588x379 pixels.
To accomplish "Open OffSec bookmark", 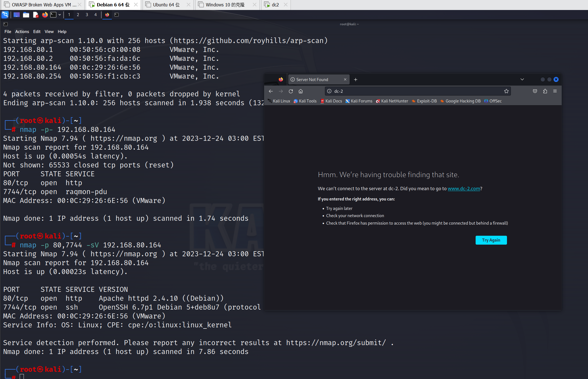I will 493,101.
